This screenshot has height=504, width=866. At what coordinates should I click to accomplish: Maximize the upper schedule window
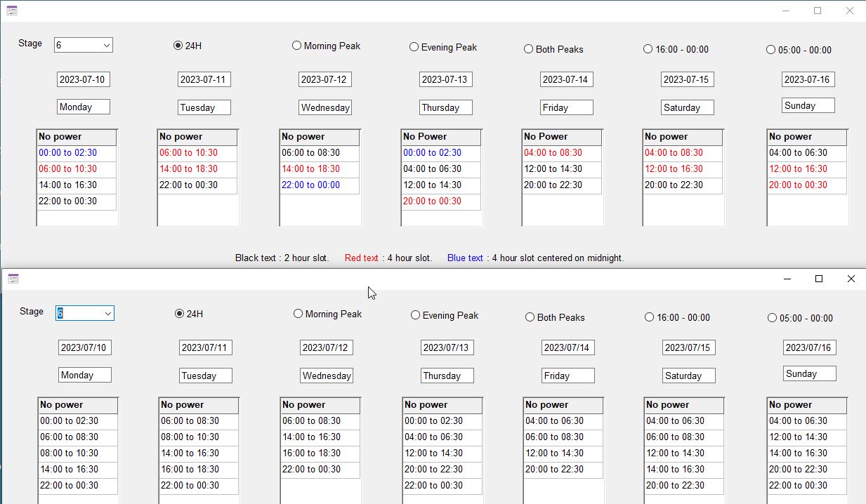point(818,11)
